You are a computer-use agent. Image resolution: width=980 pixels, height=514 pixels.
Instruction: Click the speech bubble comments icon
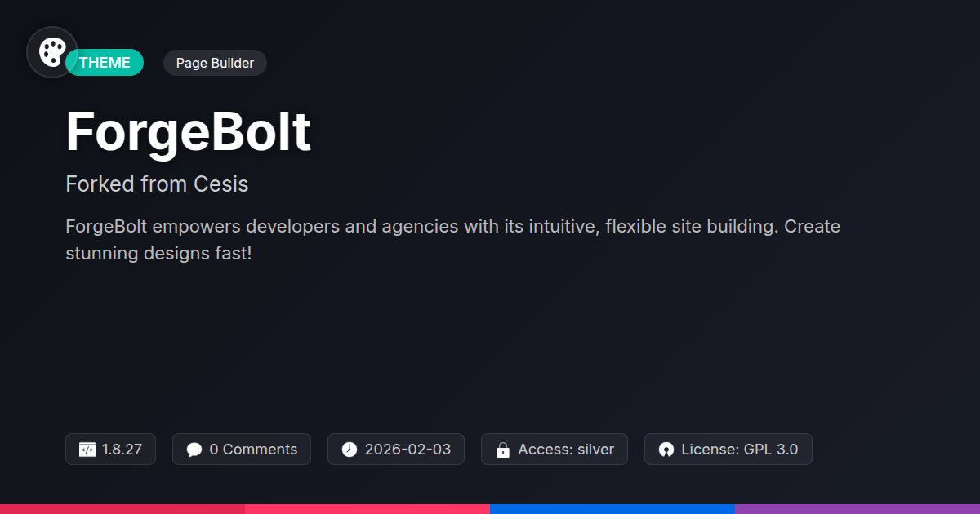(194, 450)
